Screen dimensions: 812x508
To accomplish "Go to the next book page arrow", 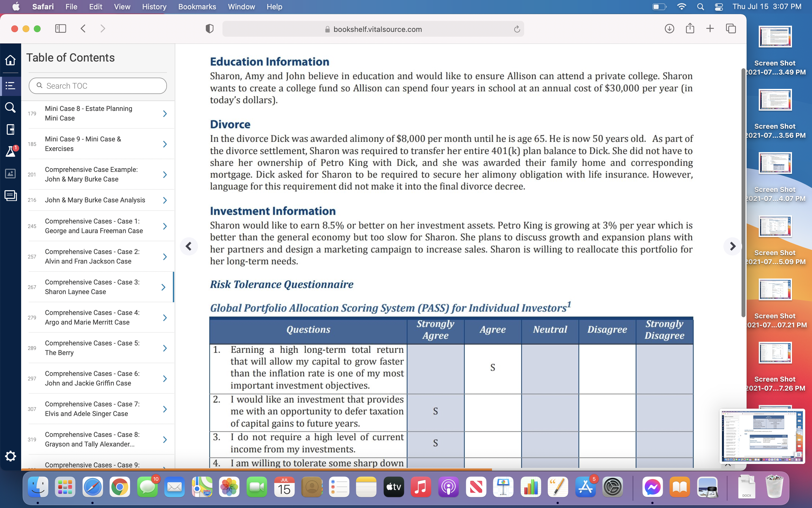I will click(732, 246).
